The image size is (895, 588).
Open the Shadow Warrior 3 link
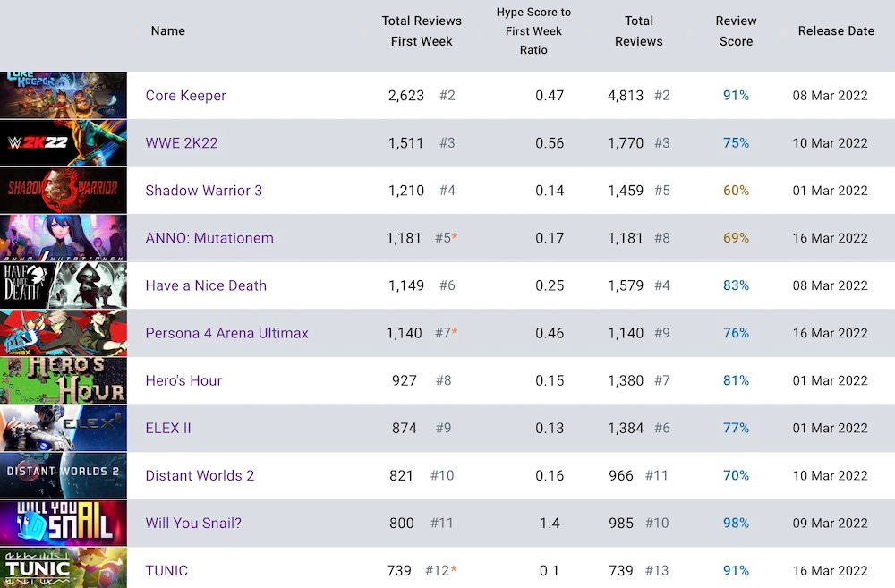coord(204,191)
